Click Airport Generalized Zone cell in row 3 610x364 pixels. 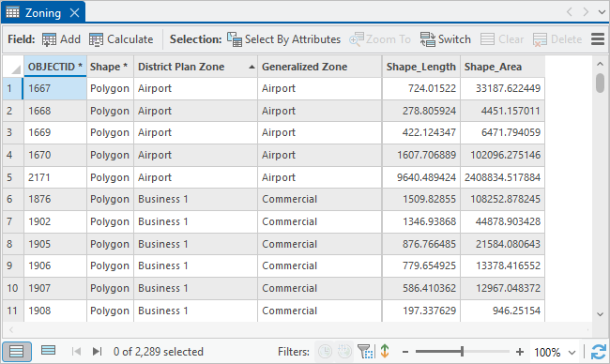(x=319, y=132)
